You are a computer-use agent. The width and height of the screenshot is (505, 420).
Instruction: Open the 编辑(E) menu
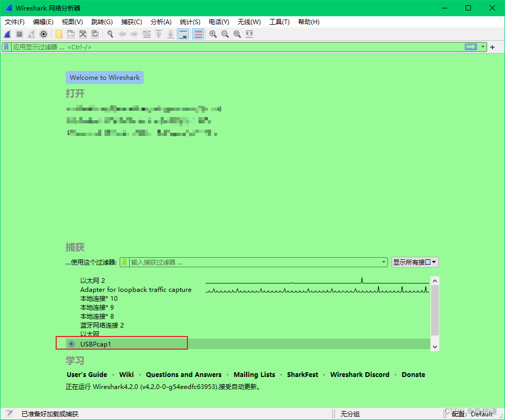tap(43, 22)
